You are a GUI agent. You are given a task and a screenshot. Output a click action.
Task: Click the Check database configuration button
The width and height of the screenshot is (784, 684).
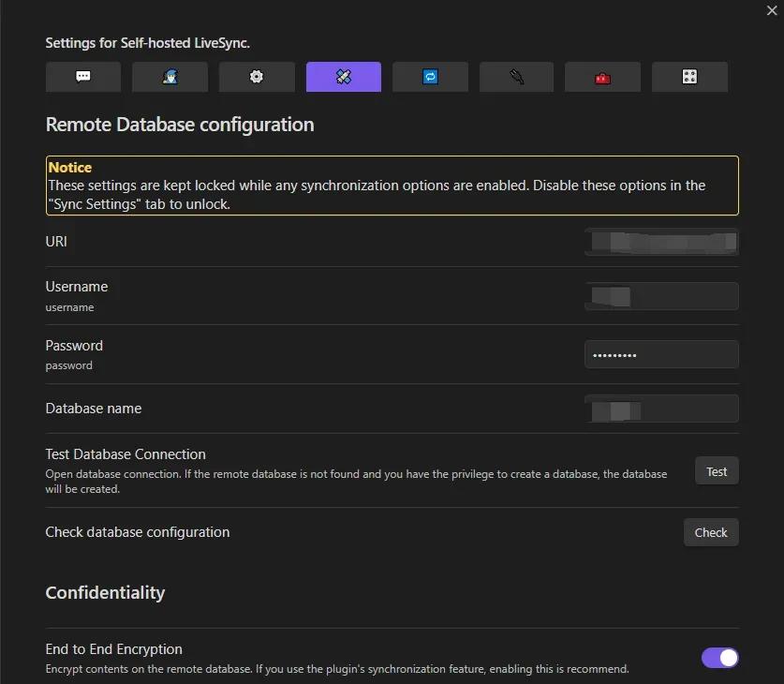click(x=711, y=532)
